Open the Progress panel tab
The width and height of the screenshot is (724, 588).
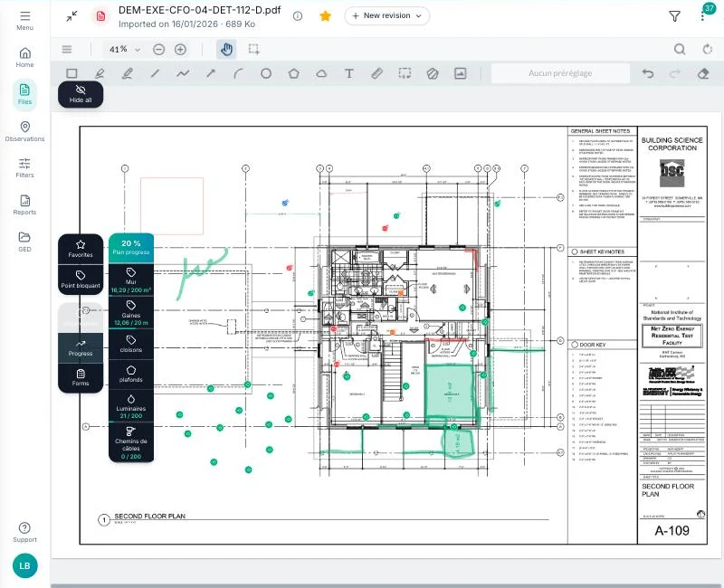tap(81, 348)
